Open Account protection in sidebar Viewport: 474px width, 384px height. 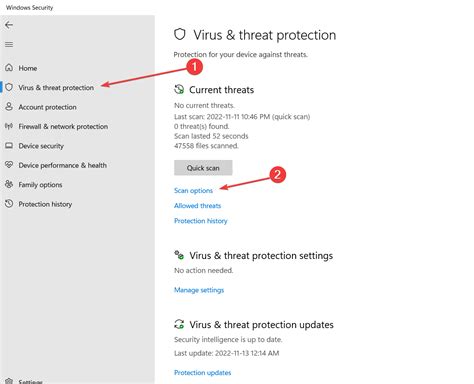pos(47,107)
